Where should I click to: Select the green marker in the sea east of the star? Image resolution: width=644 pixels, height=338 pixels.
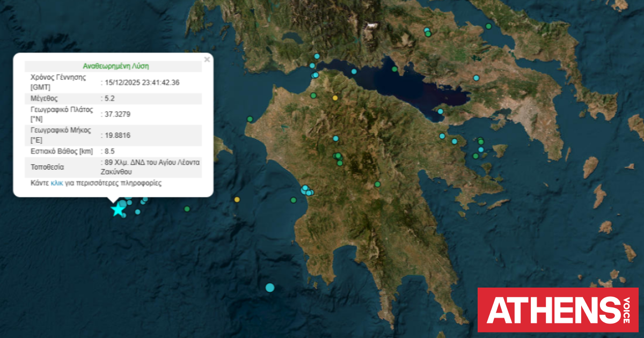[x=187, y=209]
